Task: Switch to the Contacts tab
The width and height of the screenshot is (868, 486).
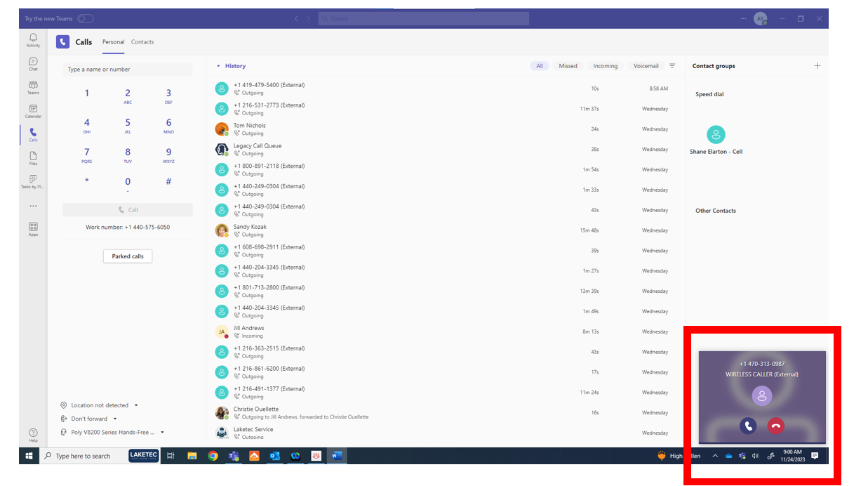Action: pos(142,42)
